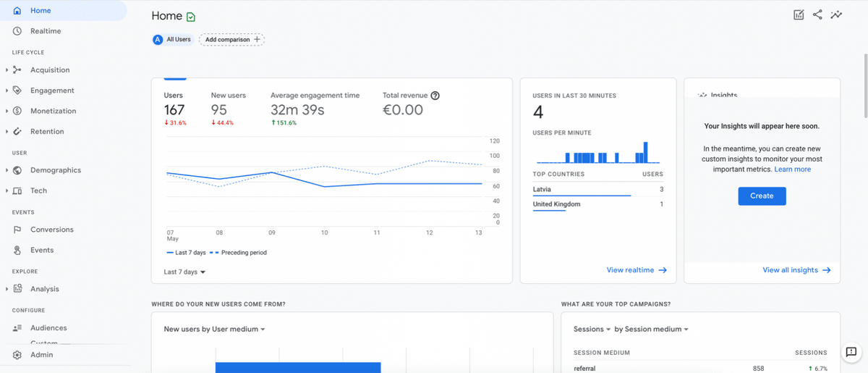Click the green verified badge beside Home
The width and height of the screenshot is (868, 373).
coord(191,17)
